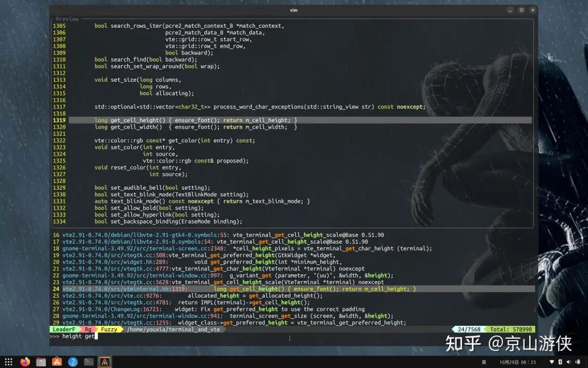Select result 19 vtegtk.cc:508
The height and width of the screenshot is (368, 588).
[194, 255]
